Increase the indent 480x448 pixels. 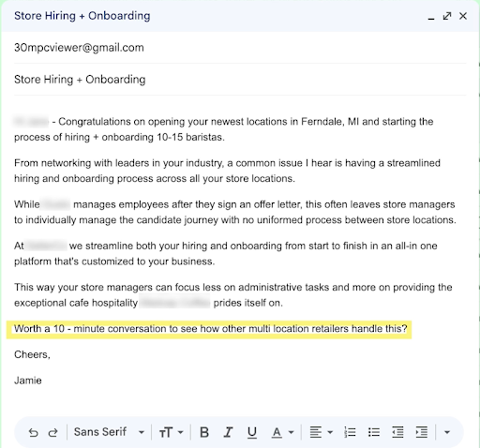pyautogui.click(x=422, y=432)
